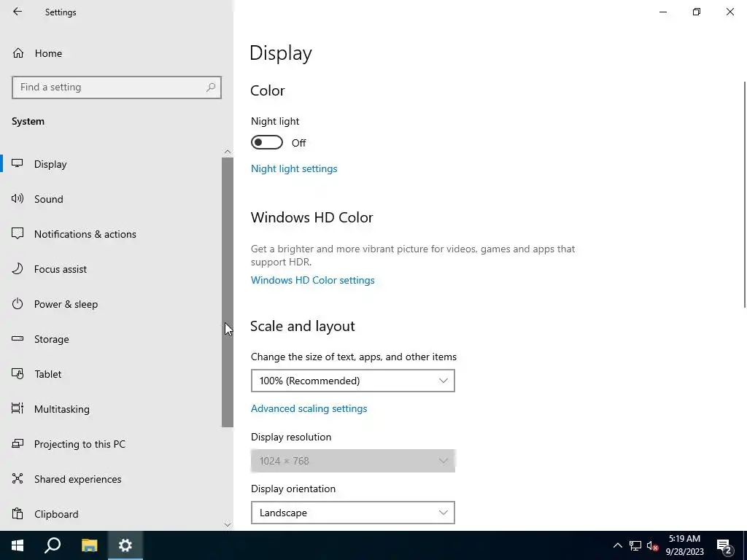Click the muted volume tray icon
Viewport: 747px width, 560px height.
pyautogui.click(x=652, y=545)
